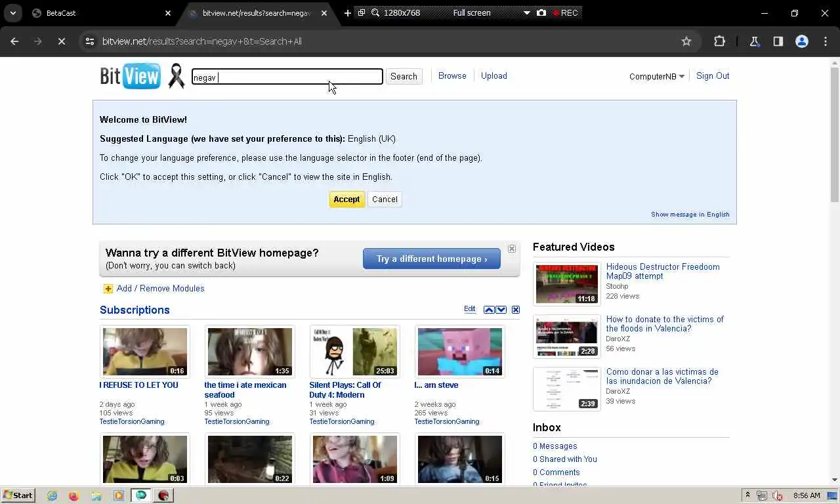Open the Windows Start menu
The width and height of the screenshot is (840, 504).
click(18, 495)
